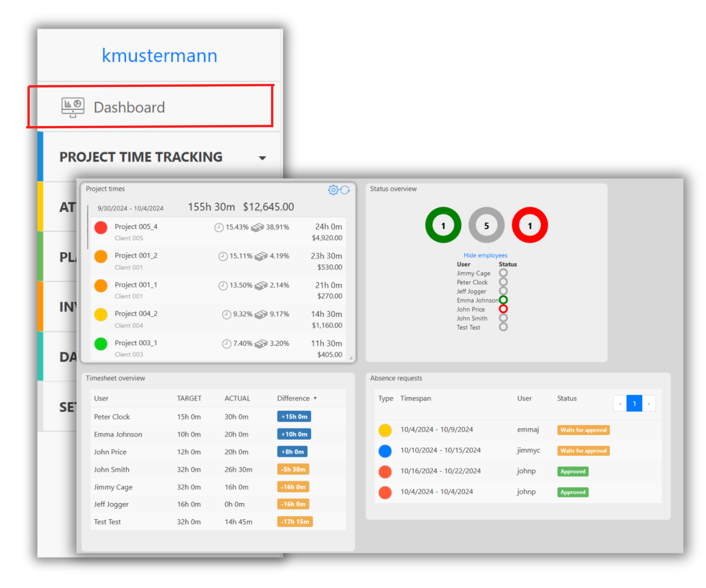
Task: Click the clock icon for Project 005_4
Action: [x=219, y=228]
